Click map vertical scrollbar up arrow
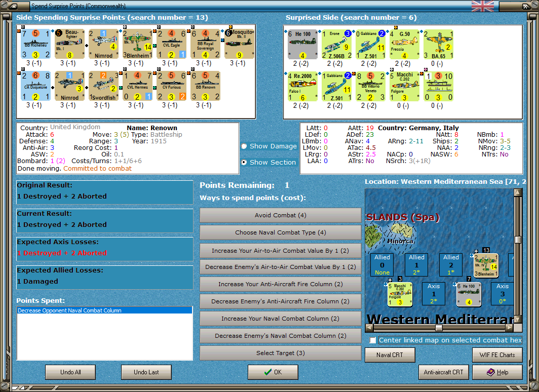The image size is (539, 392). click(x=518, y=192)
